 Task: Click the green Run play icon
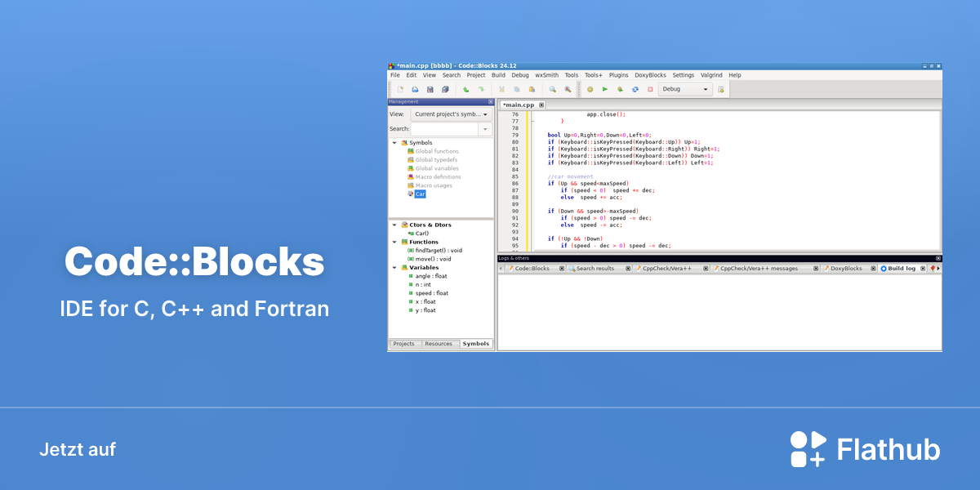tap(605, 89)
